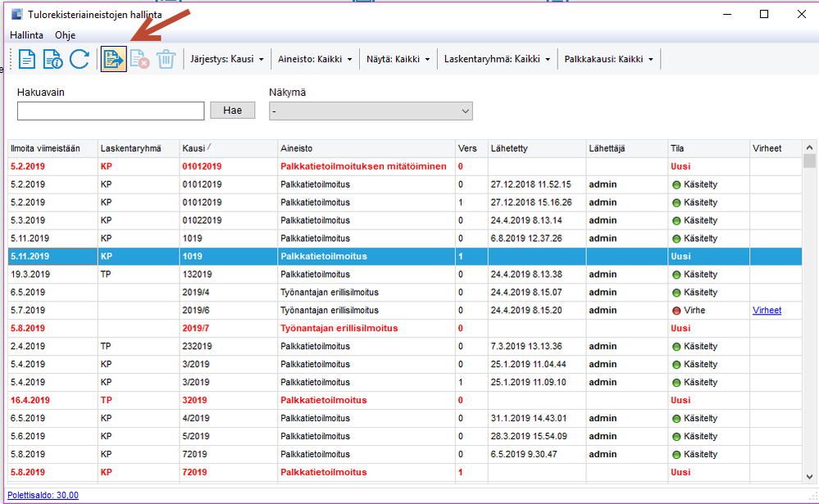Viewport: 819px width, 504px height.
Task: Click the vertical scrollbar thumb
Action: click(809, 161)
